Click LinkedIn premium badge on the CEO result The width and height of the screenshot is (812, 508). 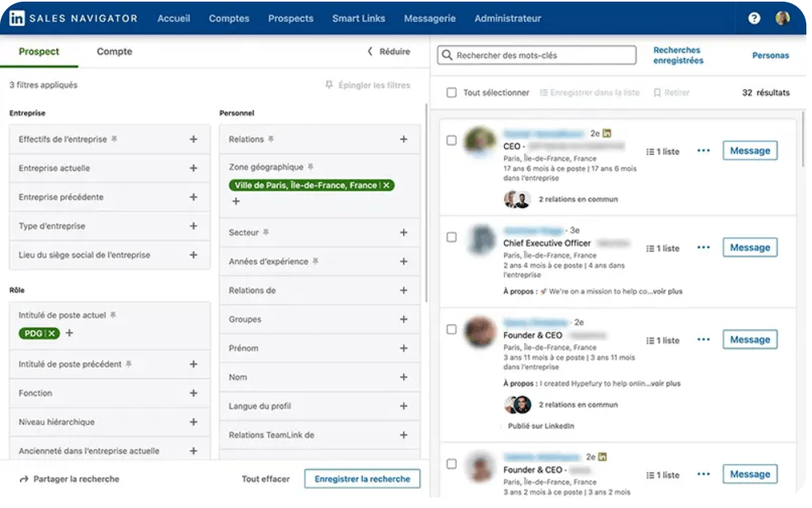607,134
